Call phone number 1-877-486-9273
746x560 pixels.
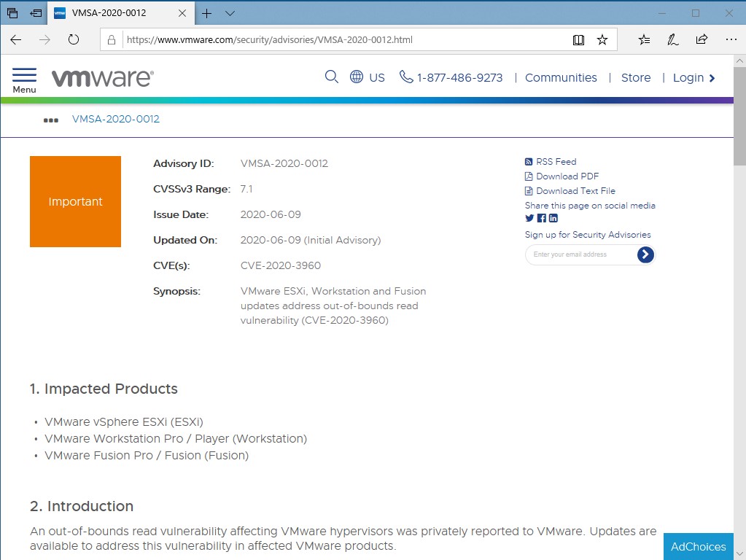(451, 77)
